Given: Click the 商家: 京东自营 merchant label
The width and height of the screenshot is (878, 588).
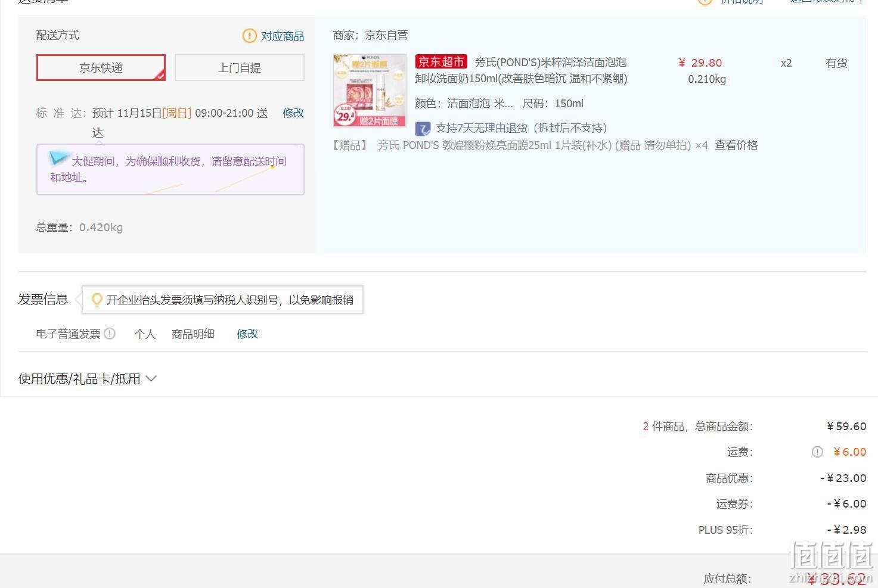Looking at the screenshot, I should click(370, 35).
